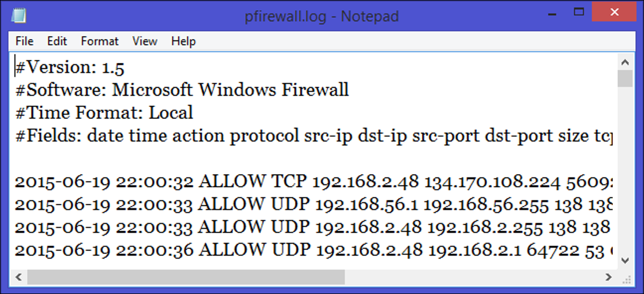The width and height of the screenshot is (644, 294).
Task: Open the File menu
Action: 25,41
